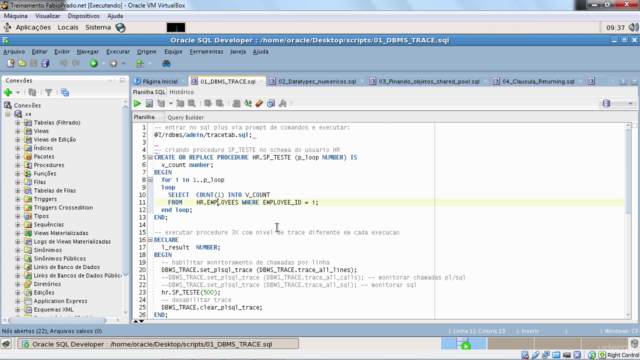Open the New Connection dropdown arrow
Screen dimensions: 640x360
coord(18,92)
